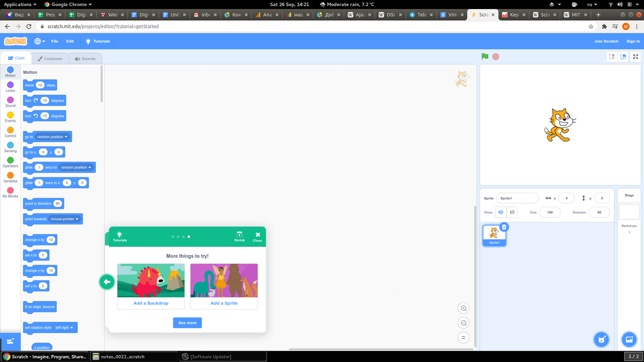Select the Looks blocks category

pos(10,87)
